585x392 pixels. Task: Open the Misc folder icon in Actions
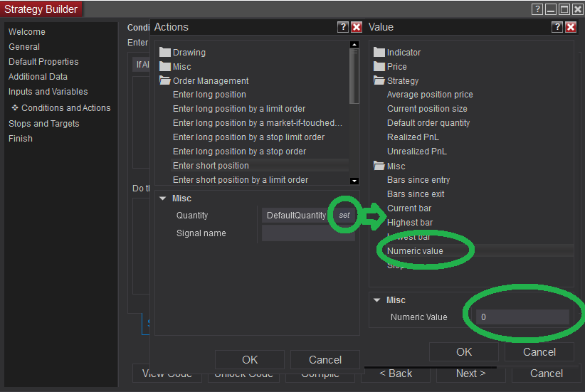coord(165,67)
